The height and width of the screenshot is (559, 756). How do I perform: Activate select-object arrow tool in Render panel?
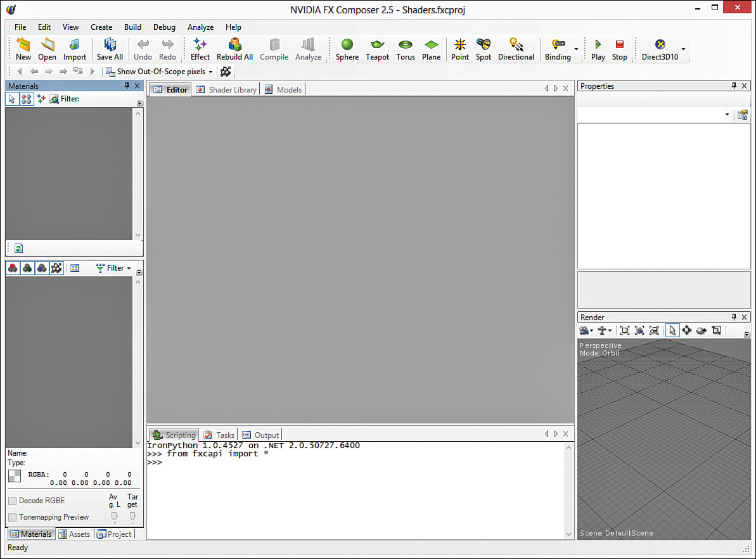pyautogui.click(x=672, y=330)
